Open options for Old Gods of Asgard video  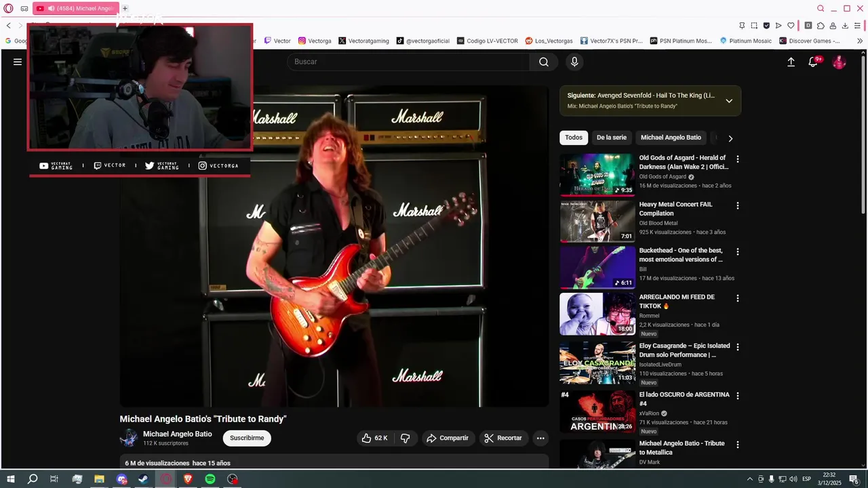coord(738,159)
